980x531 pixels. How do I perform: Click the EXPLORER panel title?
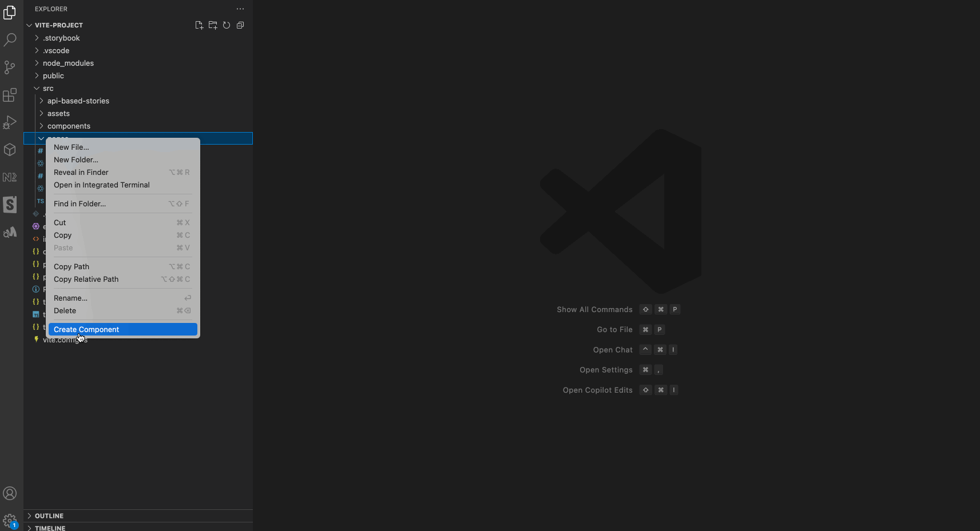51,9
